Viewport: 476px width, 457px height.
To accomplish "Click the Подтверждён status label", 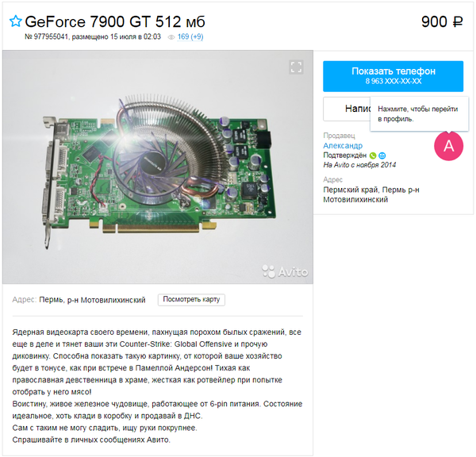I will [344, 156].
